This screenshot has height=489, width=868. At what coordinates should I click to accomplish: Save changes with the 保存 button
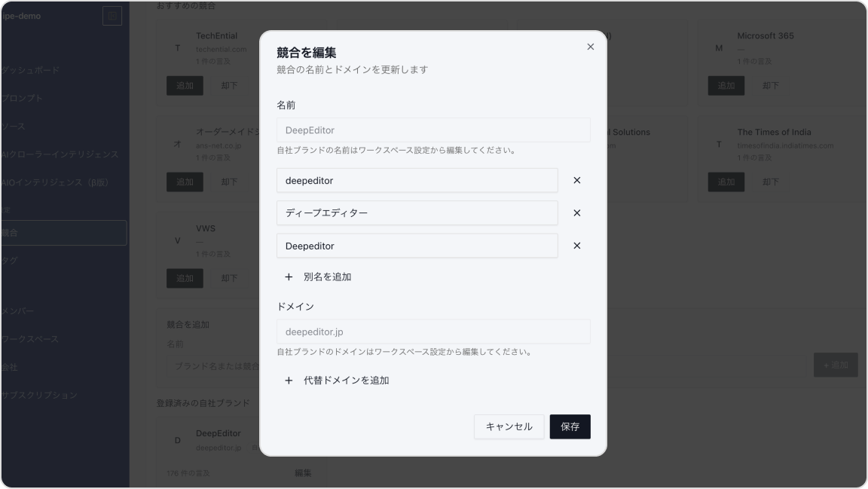[x=570, y=426]
